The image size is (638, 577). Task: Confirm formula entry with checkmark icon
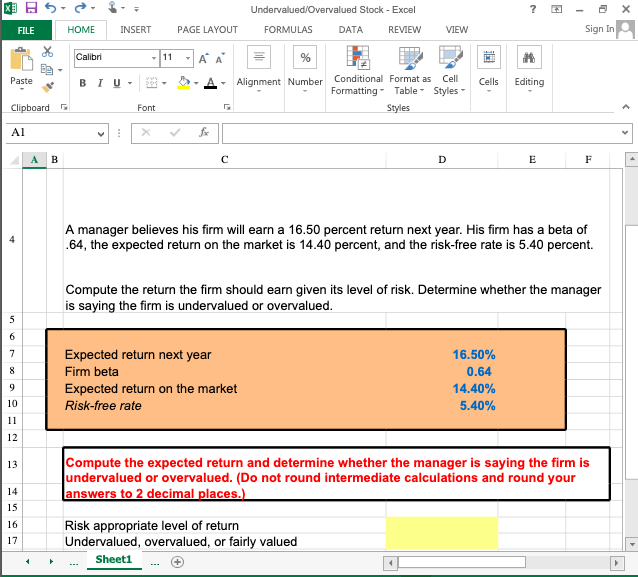[175, 132]
